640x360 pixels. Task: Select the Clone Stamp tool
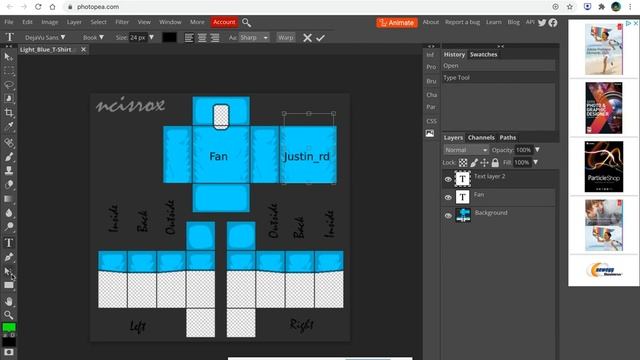(9, 171)
